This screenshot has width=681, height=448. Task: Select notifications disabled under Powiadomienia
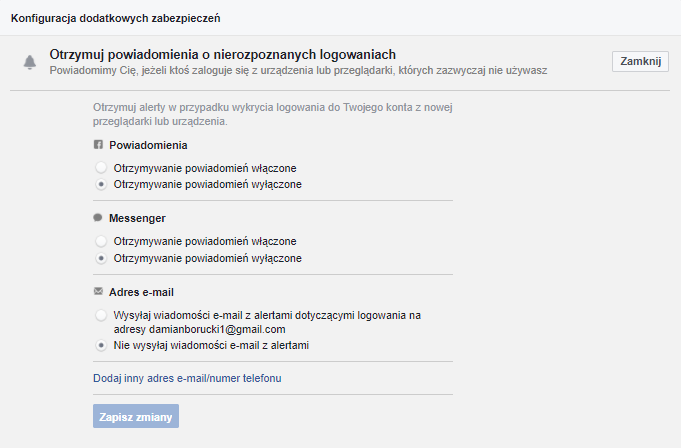coord(101,184)
